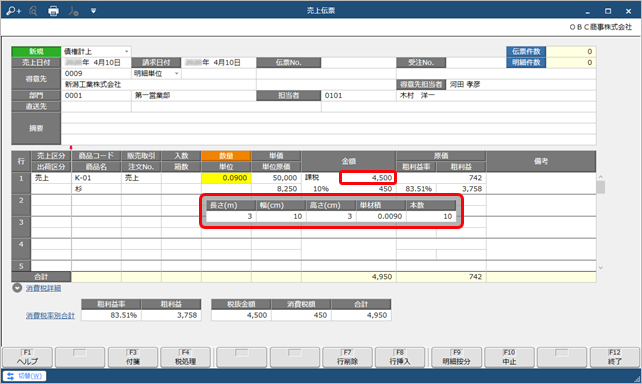This screenshot has height=384, width=642.
Task: Click the 受注No. input field
Action: coord(475,63)
